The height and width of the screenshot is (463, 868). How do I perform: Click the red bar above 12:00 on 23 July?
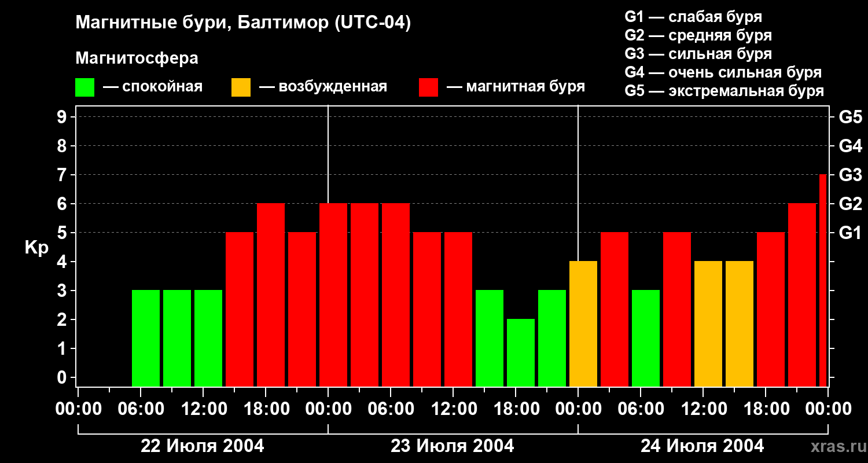tap(458, 309)
